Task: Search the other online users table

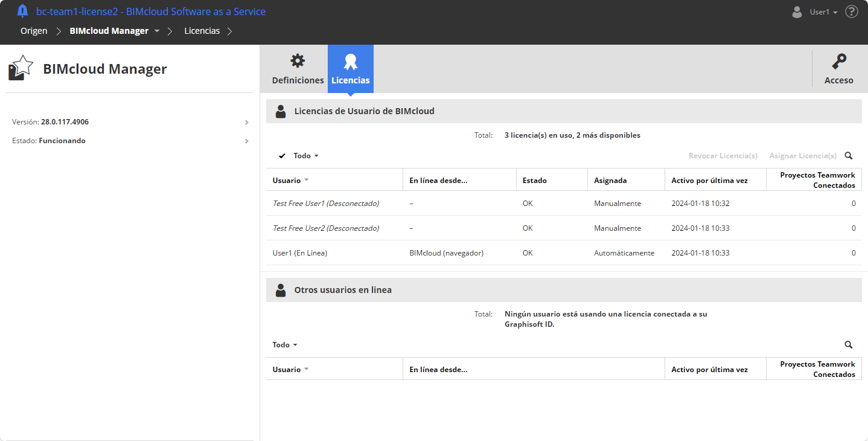Action: point(849,345)
